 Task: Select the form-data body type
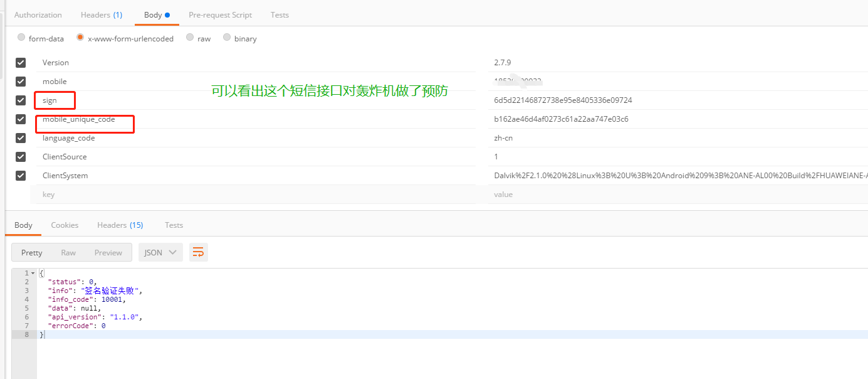click(x=21, y=38)
